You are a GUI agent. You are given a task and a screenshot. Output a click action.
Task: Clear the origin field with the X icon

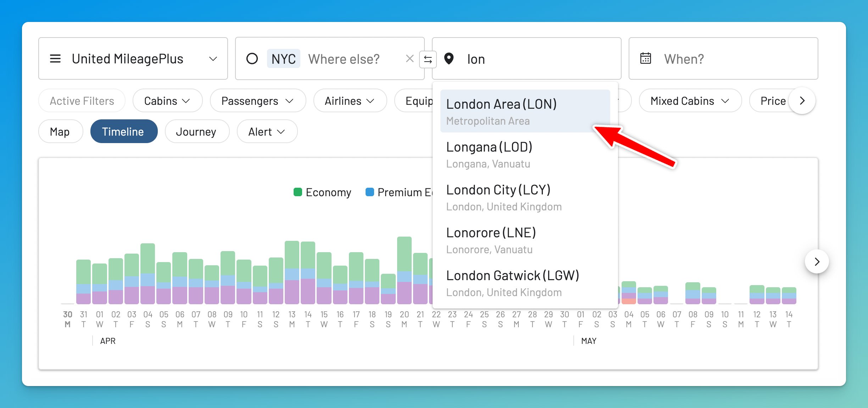click(410, 59)
